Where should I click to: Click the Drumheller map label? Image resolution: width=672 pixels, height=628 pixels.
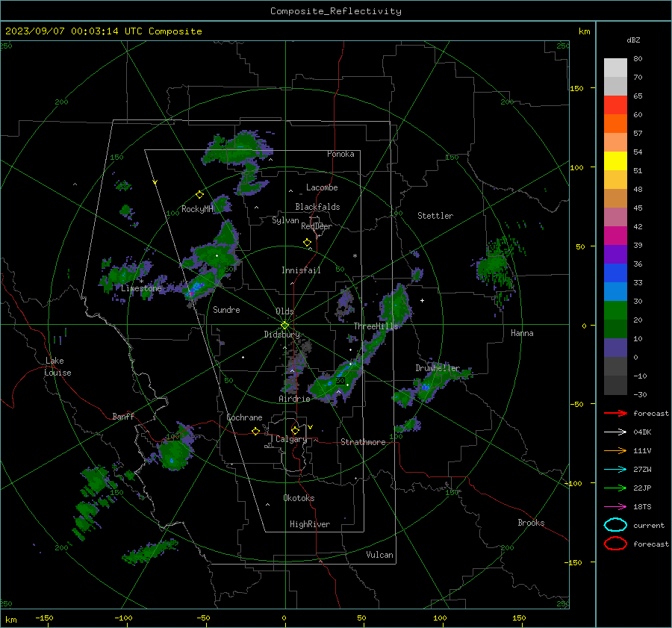pos(438,368)
